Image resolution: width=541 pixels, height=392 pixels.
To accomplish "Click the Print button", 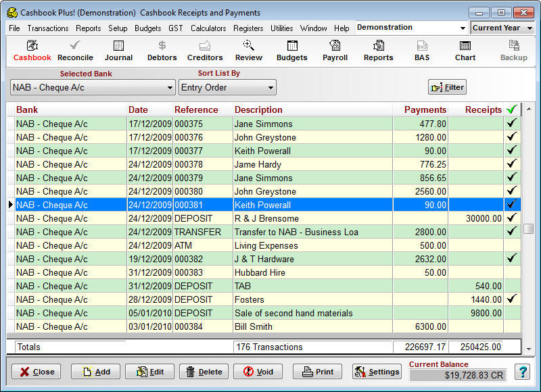I will [x=317, y=372].
